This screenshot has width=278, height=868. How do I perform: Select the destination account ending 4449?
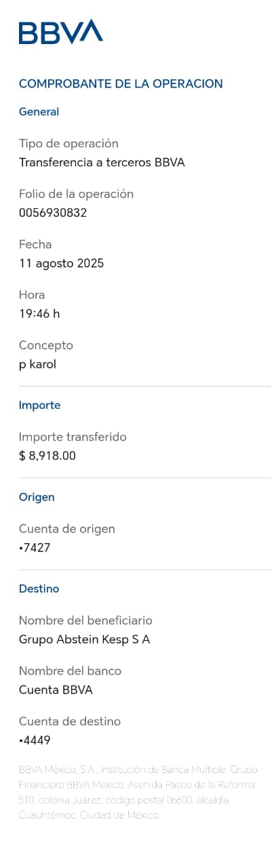tap(35, 741)
